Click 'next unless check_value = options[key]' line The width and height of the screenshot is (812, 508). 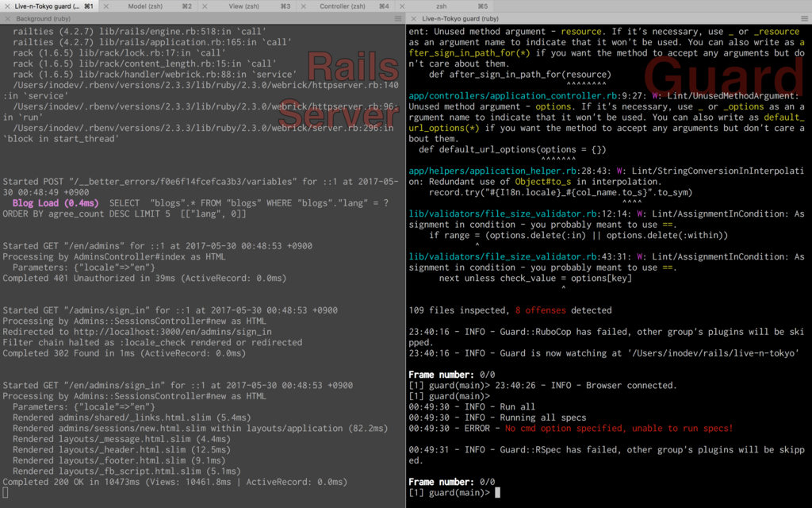(535, 279)
